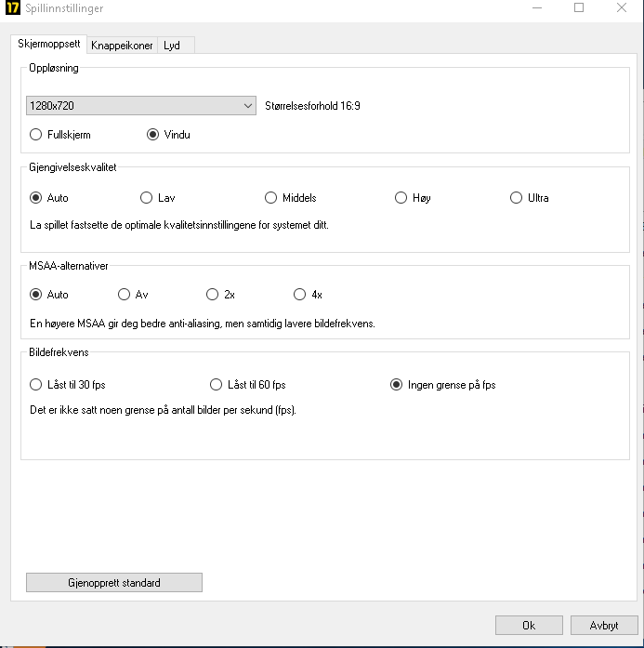Close the Spillinnstillinger window
The height and width of the screenshot is (648, 644).
622,7
